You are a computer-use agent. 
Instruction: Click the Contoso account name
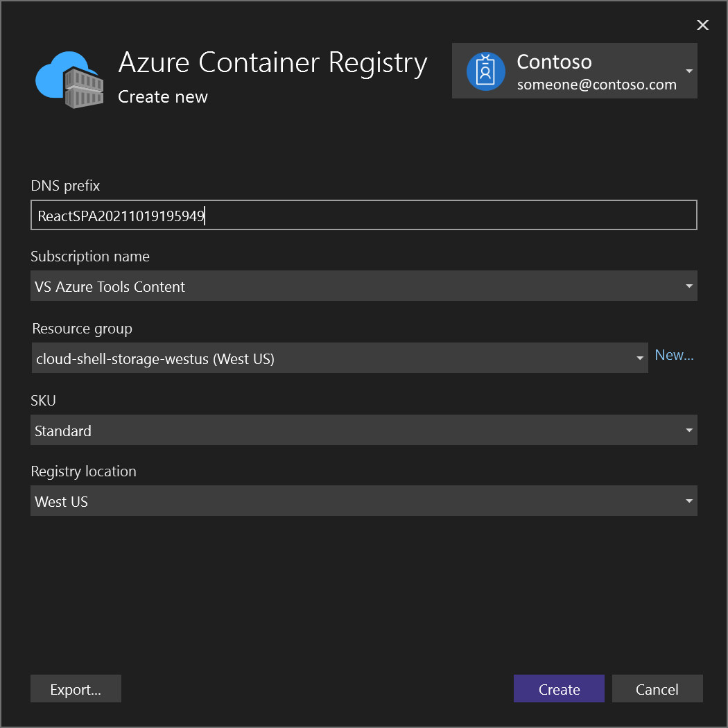[554, 62]
